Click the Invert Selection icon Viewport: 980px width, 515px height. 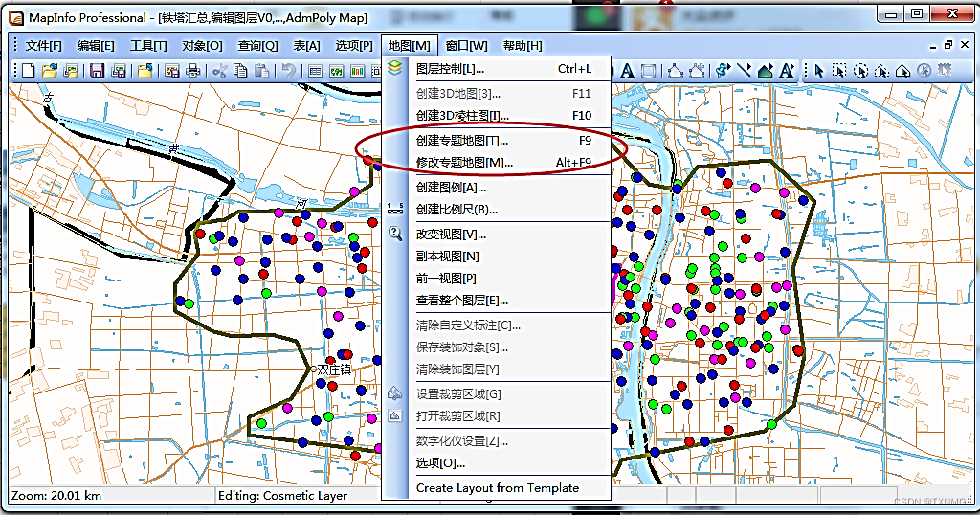[945, 71]
